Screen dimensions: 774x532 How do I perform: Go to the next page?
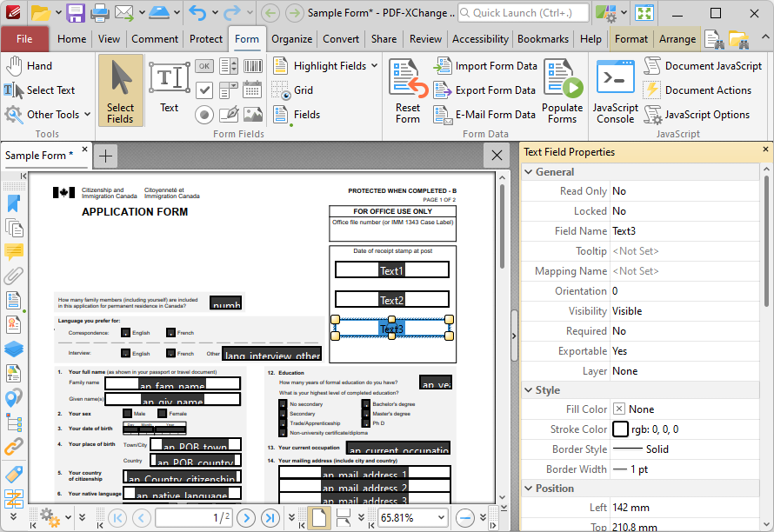coord(246,518)
